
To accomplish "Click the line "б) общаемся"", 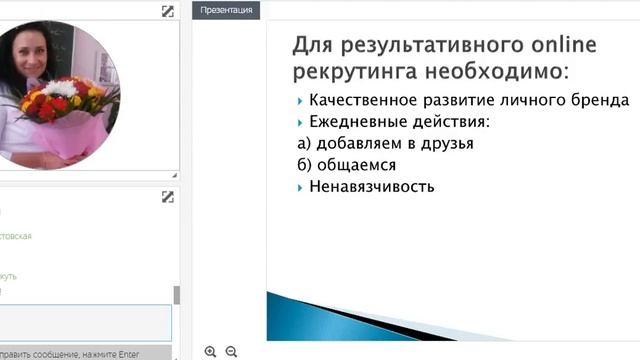I will click(x=347, y=165).
